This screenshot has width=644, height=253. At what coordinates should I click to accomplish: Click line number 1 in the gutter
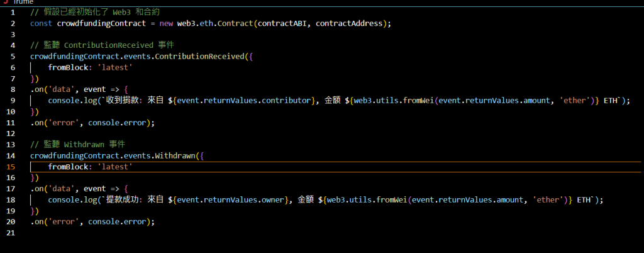(13, 13)
